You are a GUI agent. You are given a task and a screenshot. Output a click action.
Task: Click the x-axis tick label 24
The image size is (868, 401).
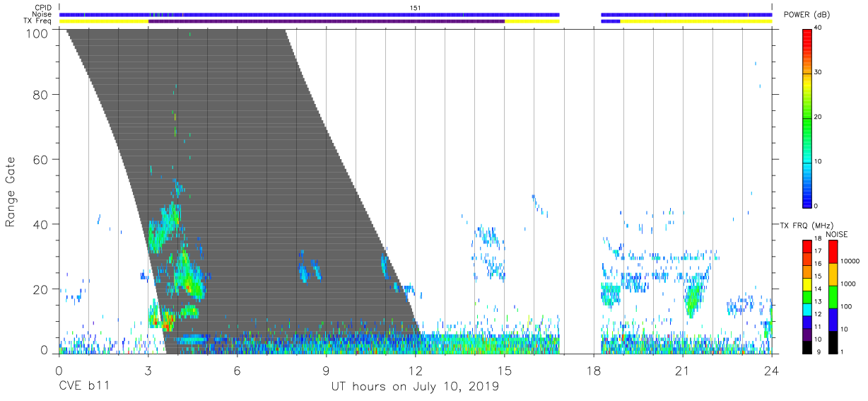coord(772,370)
